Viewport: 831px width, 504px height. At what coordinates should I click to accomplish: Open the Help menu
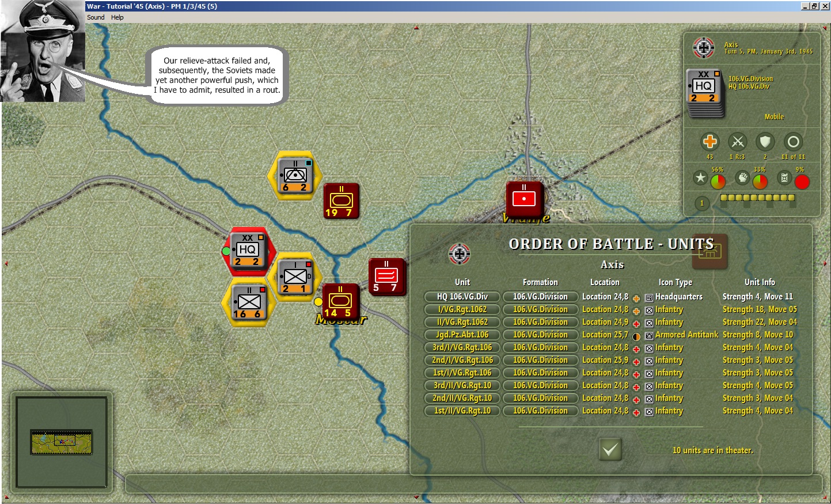(x=117, y=17)
